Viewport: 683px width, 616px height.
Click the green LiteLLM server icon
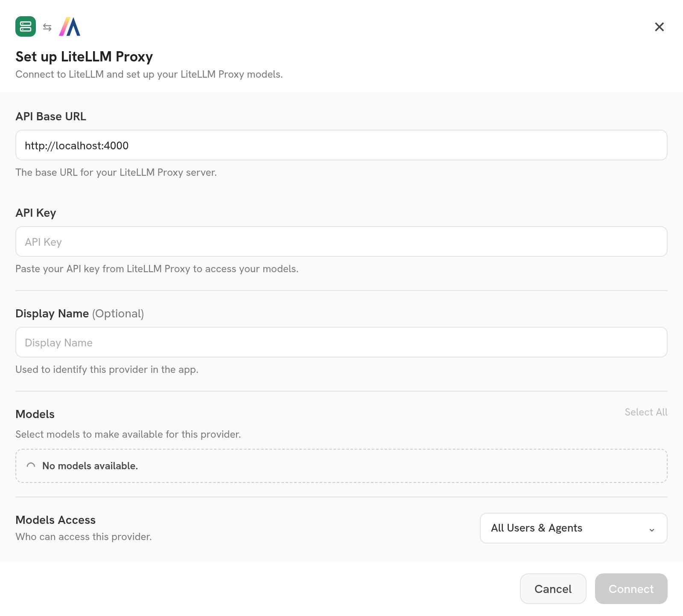click(26, 26)
